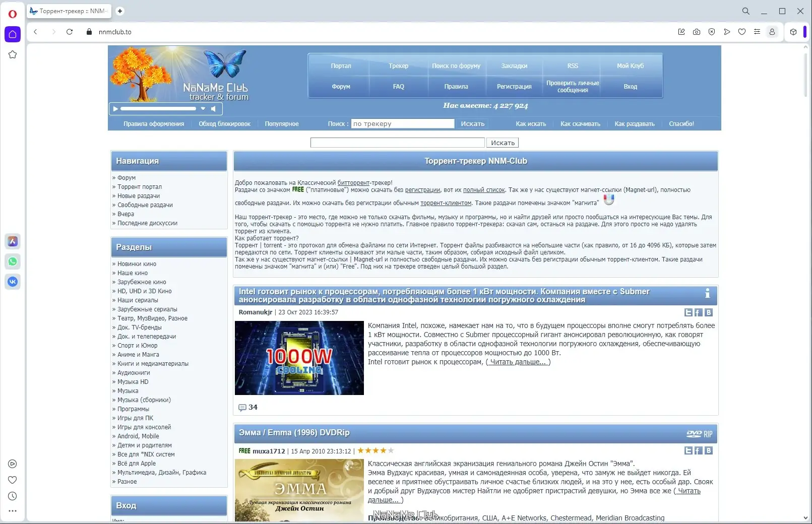Open the ad blocker shield icon

point(712,32)
